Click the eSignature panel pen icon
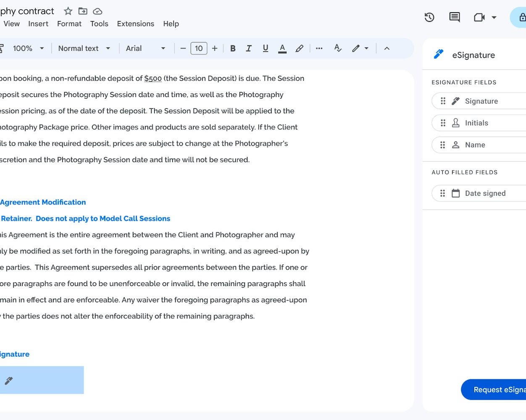The image size is (526, 420). tap(439, 54)
